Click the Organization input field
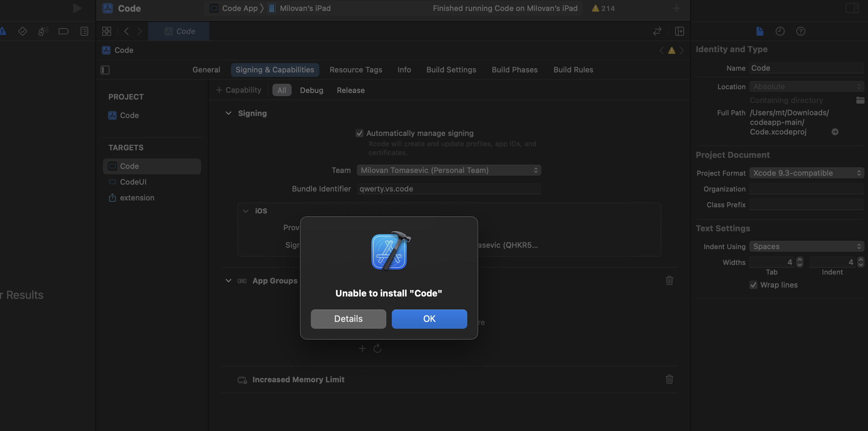The height and width of the screenshot is (431, 868). point(807,189)
